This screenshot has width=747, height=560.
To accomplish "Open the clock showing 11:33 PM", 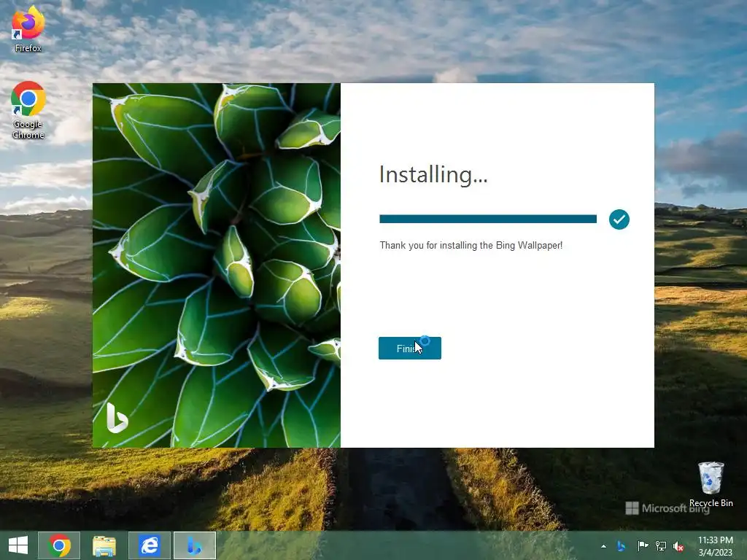I will click(x=716, y=545).
